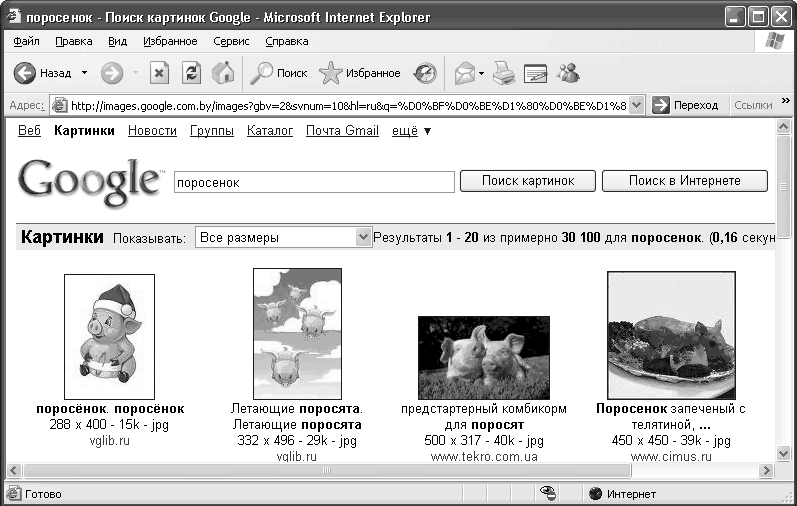Expand the Back button history arrow
Viewport: 797px width, 506px height.
(x=84, y=73)
